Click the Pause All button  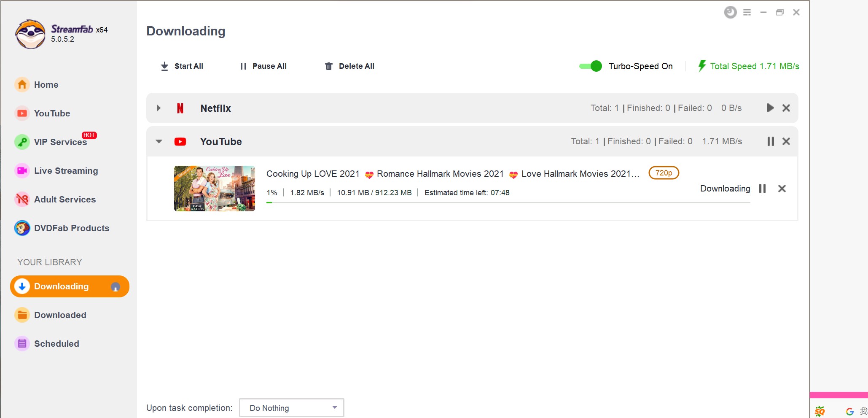263,66
